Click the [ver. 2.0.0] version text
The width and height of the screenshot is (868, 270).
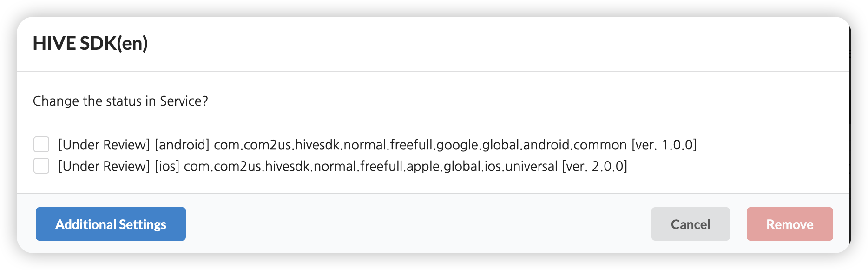[x=594, y=166]
